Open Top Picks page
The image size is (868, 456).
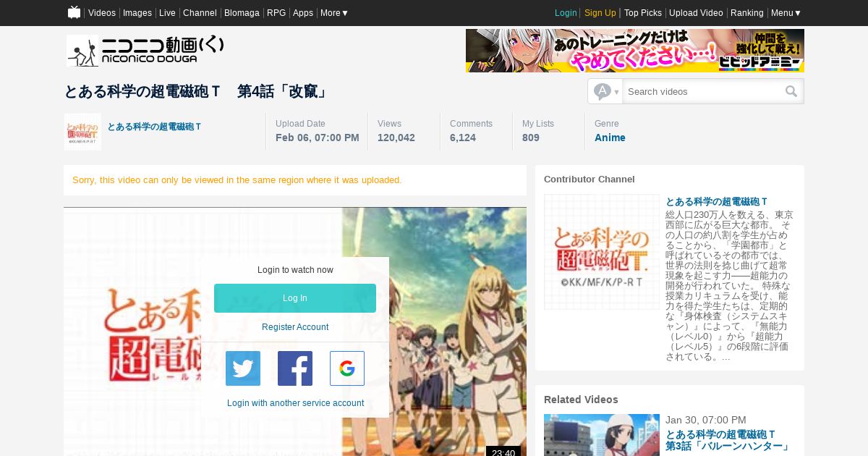(x=643, y=13)
